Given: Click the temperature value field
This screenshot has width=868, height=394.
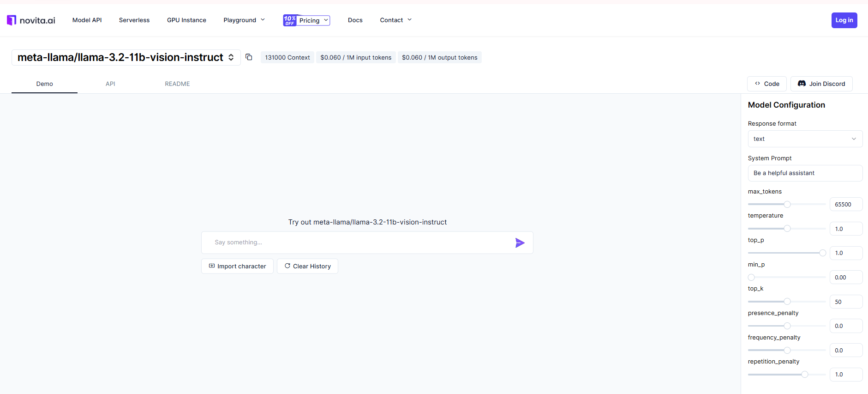Looking at the screenshot, I should [x=846, y=229].
